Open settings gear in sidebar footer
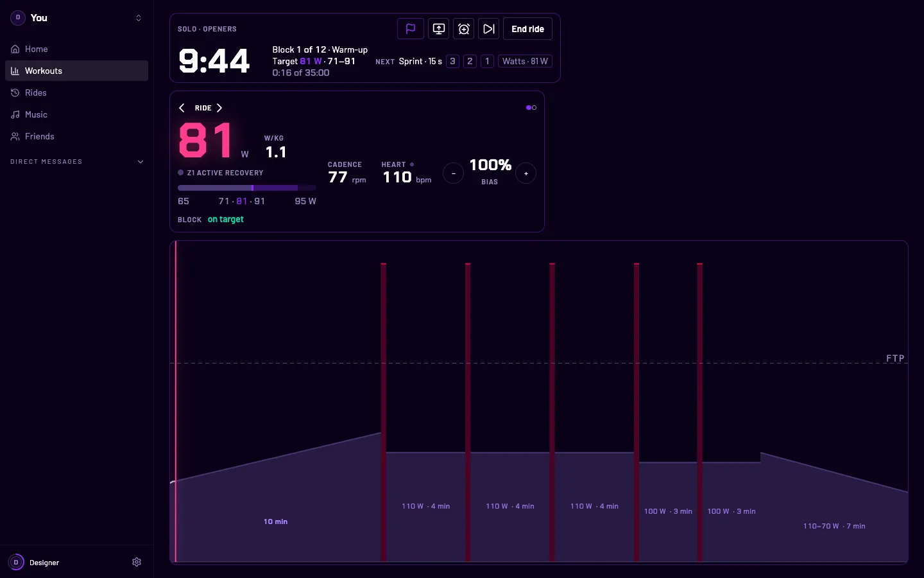 coord(137,562)
